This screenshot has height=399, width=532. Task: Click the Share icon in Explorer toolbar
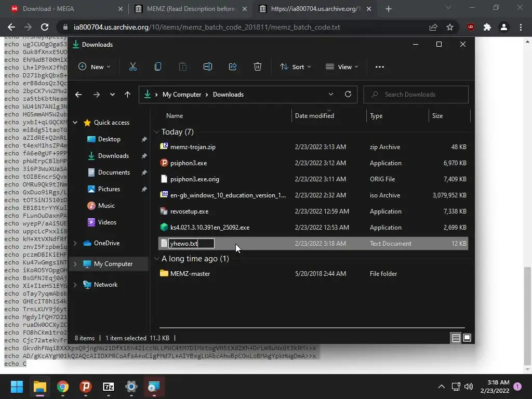233,67
